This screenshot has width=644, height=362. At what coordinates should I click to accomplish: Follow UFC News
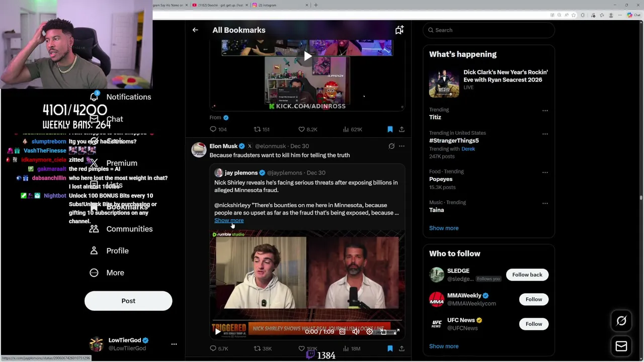coord(534,324)
